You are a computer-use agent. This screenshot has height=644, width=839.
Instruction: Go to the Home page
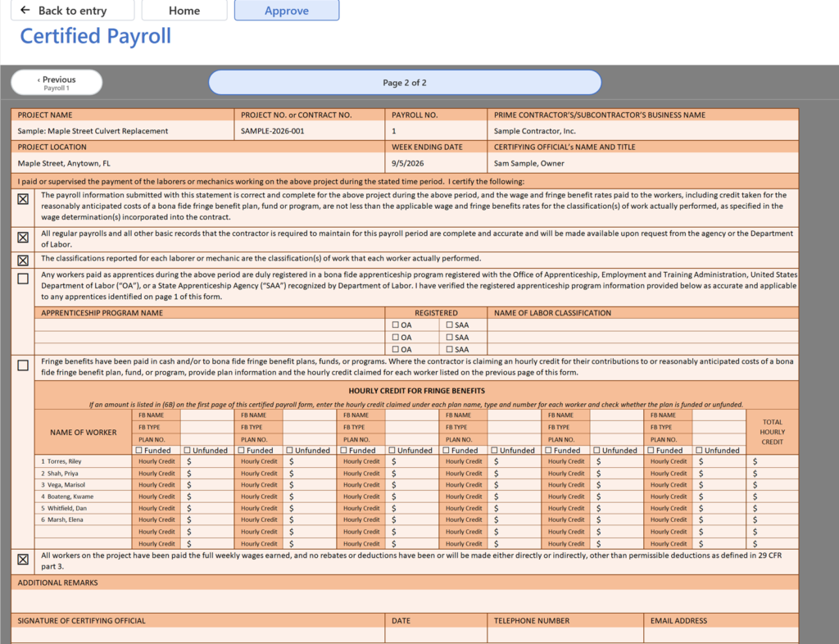(184, 10)
